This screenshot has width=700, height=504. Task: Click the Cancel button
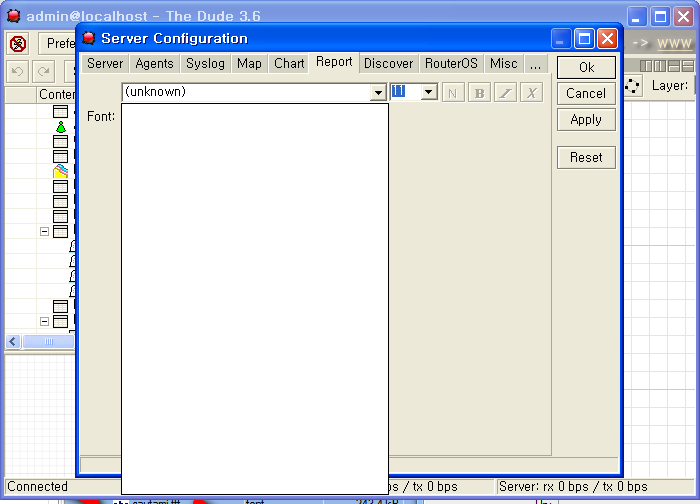click(586, 93)
